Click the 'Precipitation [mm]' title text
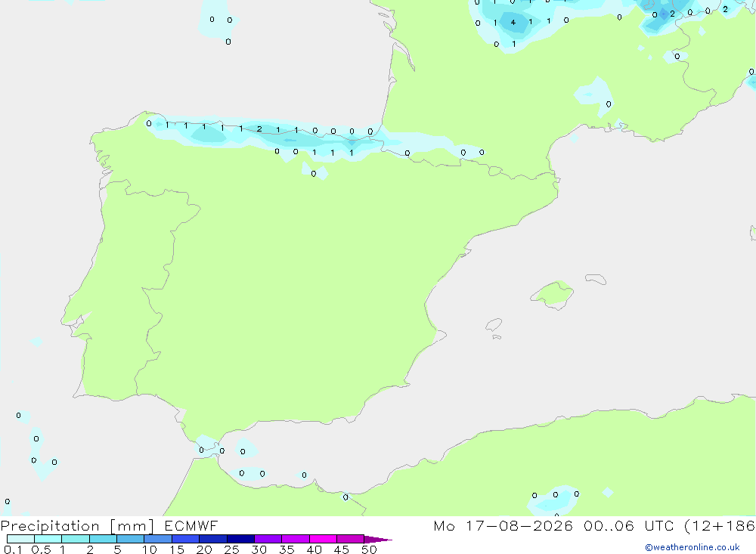756x554 pixels. point(77,526)
